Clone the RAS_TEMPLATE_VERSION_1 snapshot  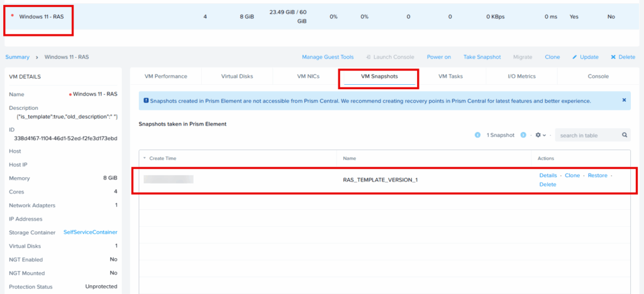[x=572, y=175]
